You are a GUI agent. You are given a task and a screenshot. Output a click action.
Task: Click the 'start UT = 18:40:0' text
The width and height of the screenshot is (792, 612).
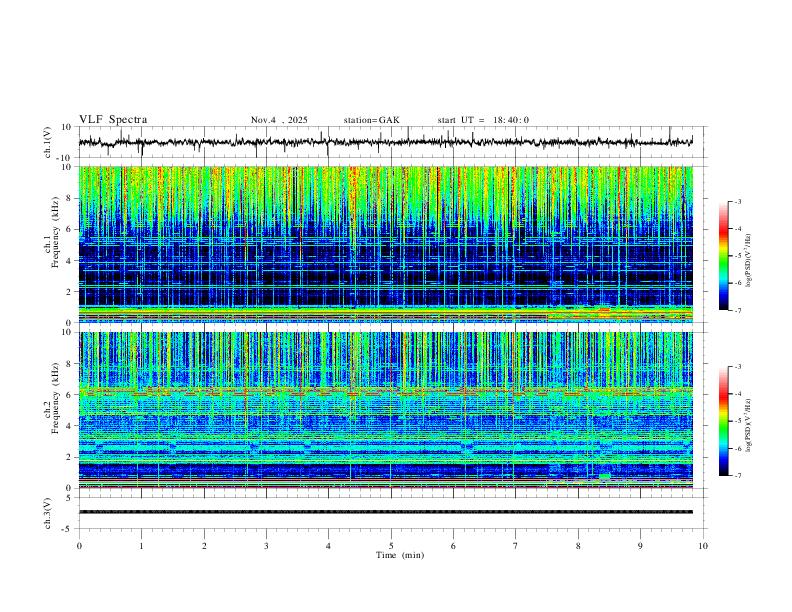point(483,120)
